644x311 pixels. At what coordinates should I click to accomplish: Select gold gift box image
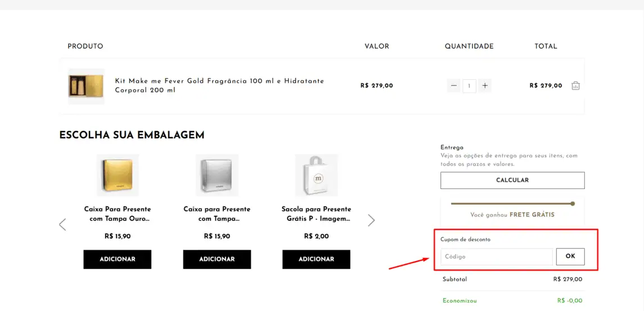point(118,175)
